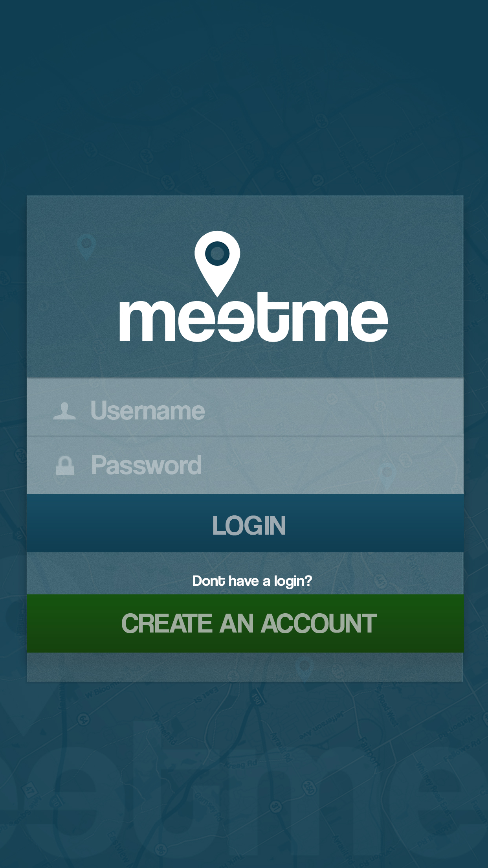
Task: Click the 'Dont have a login?' text
Action: [252, 581]
